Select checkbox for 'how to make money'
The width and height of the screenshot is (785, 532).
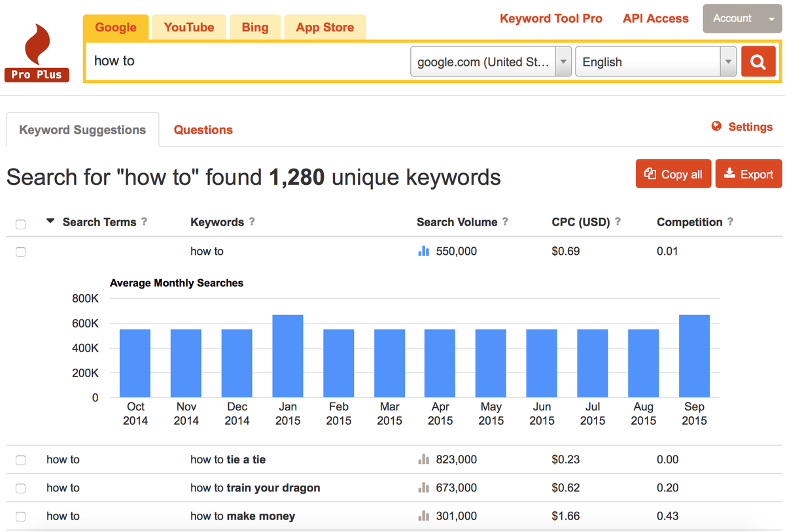[x=20, y=516]
